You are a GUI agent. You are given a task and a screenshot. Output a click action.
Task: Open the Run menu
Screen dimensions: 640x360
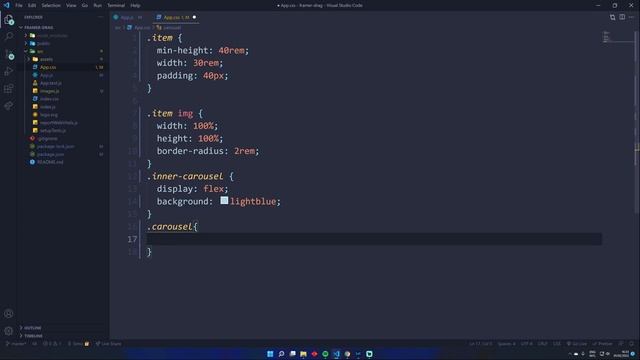[98, 5]
